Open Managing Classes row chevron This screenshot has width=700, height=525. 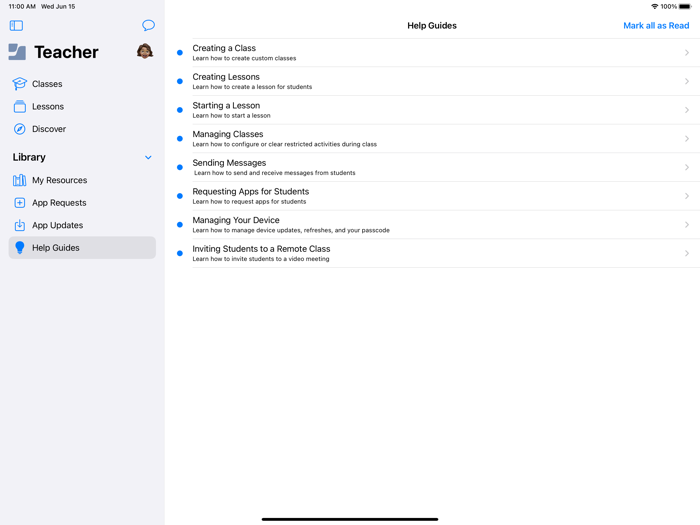pyautogui.click(x=687, y=138)
